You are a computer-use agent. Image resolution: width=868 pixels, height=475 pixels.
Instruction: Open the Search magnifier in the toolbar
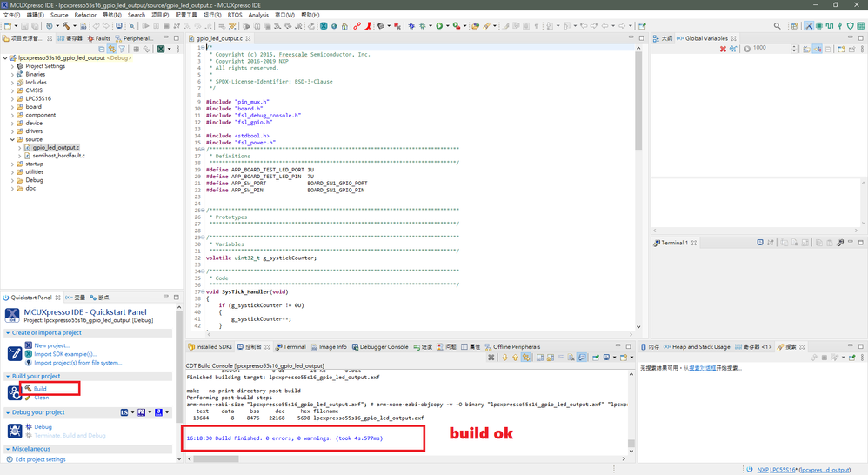[x=778, y=26]
